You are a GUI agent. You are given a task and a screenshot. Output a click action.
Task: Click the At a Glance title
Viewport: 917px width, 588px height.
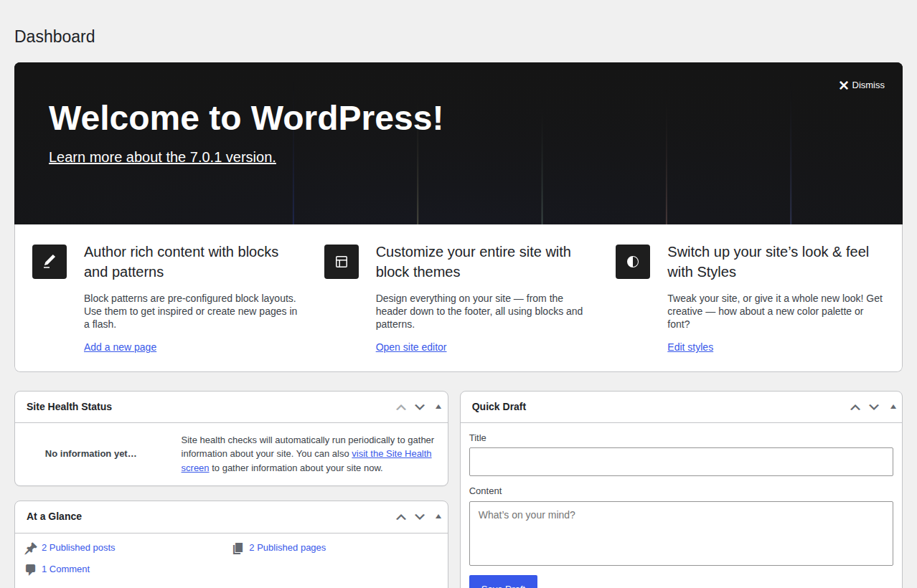pyautogui.click(x=55, y=516)
